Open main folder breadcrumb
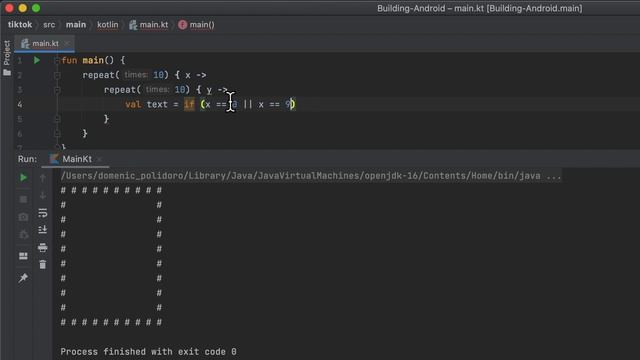 (76, 25)
